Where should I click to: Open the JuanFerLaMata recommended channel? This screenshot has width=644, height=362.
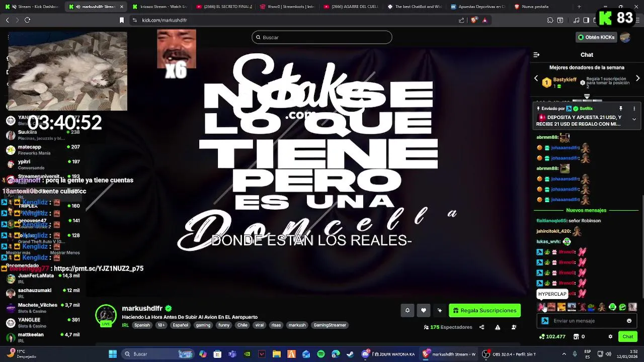43,278
